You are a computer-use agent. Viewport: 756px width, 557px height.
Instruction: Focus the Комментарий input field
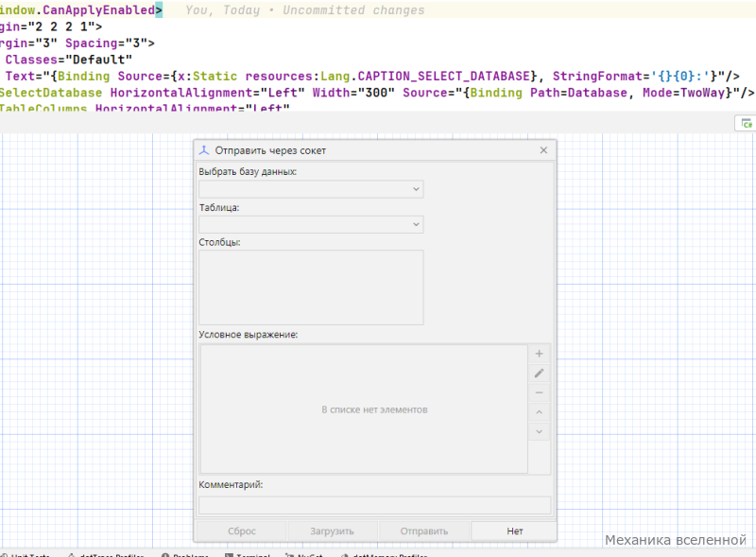374,505
